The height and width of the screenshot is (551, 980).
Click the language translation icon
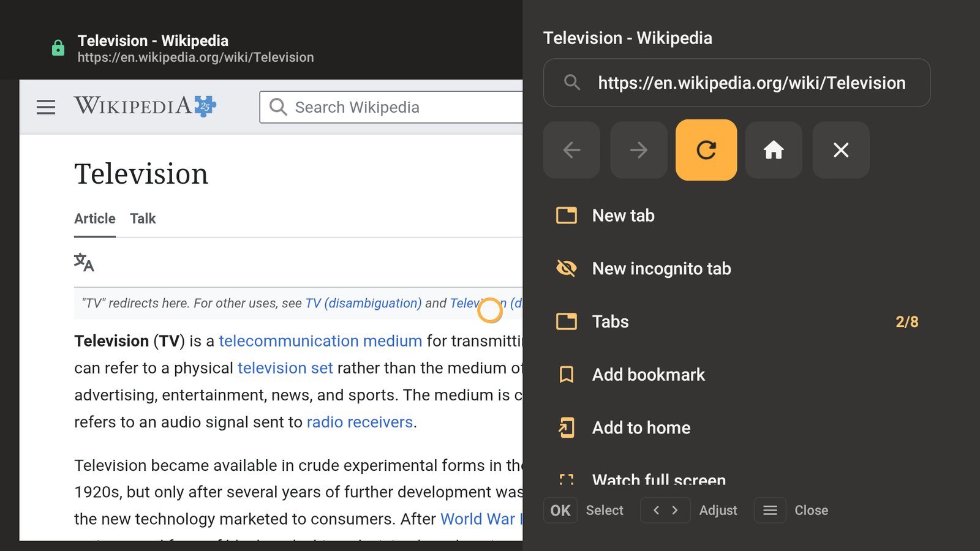pyautogui.click(x=84, y=263)
